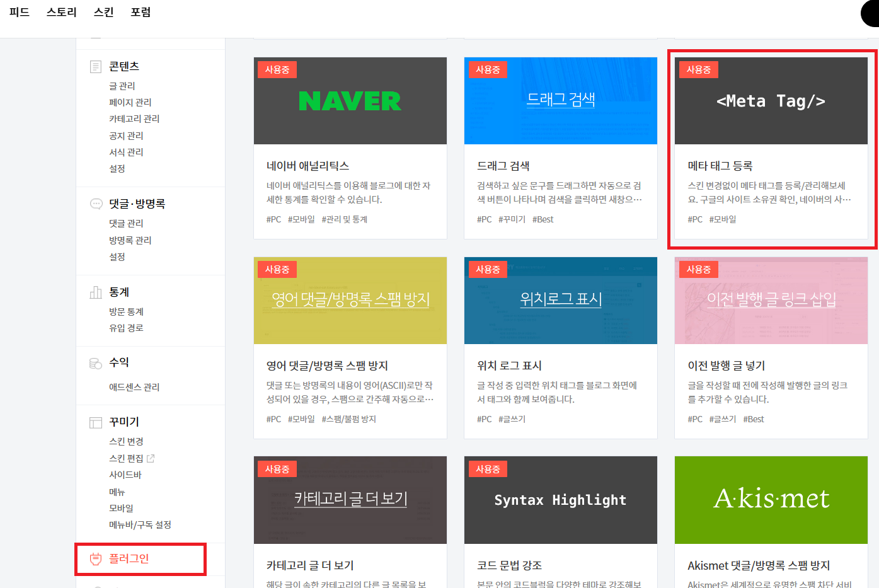Viewport: 879px width, 588px height.
Task: Click #꾸미기 tag on 드래그 검색 card
Action: (512, 219)
